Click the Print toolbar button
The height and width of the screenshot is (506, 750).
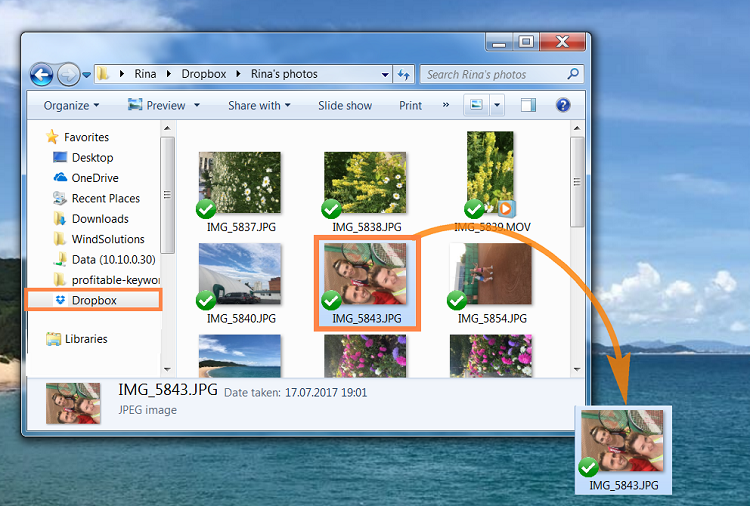coord(410,105)
